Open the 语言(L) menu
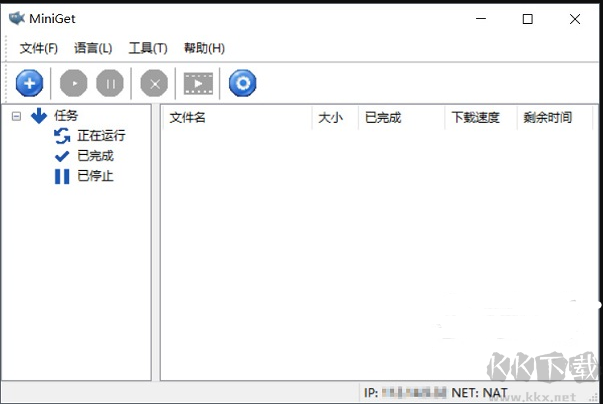The height and width of the screenshot is (404, 603). pyautogui.click(x=93, y=48)
